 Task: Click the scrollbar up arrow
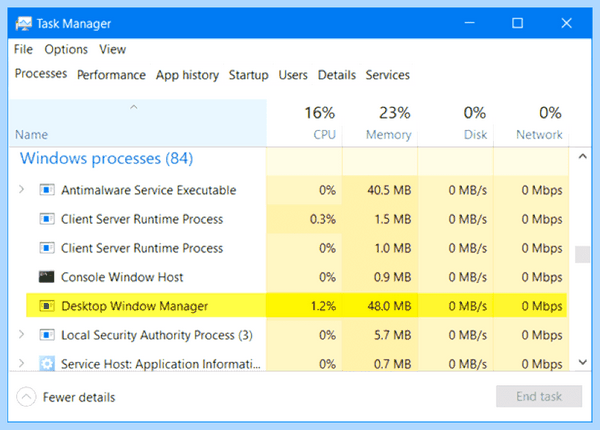582,156
